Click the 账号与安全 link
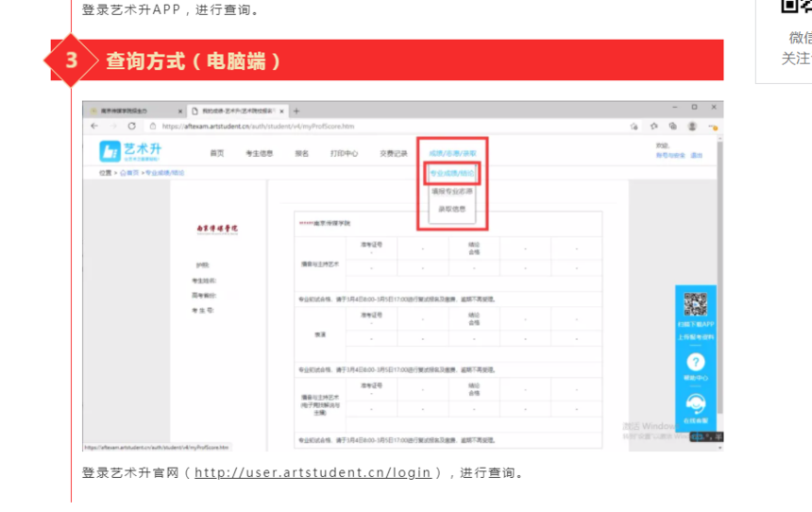Viewport: 812px width, 512px height. (670, 155)
